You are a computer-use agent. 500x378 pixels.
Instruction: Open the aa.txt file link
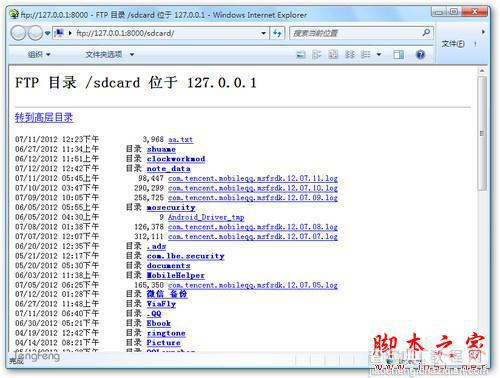coord(180,139)
